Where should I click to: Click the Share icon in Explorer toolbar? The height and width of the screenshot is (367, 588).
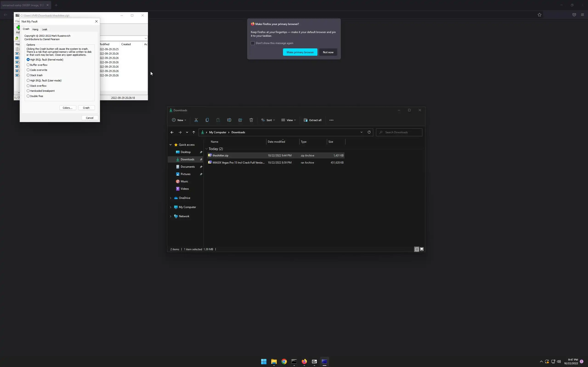click(240, 120)
